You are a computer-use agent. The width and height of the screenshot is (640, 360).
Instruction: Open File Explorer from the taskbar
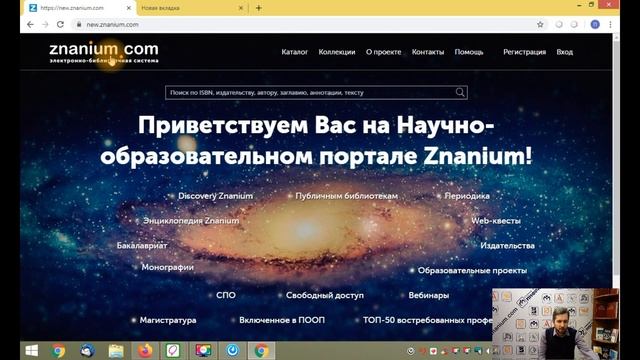[x=116, y=351]
